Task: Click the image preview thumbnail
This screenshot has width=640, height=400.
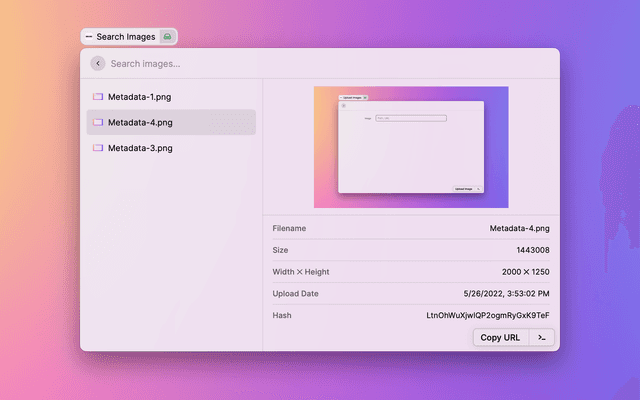Action: point(411,147)
